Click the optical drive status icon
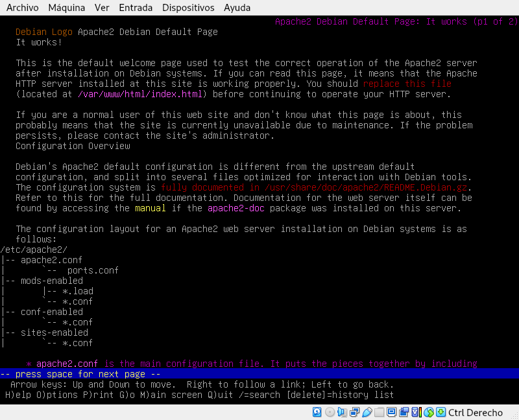This screenshot has height=420, width=519. coord(330,412)
